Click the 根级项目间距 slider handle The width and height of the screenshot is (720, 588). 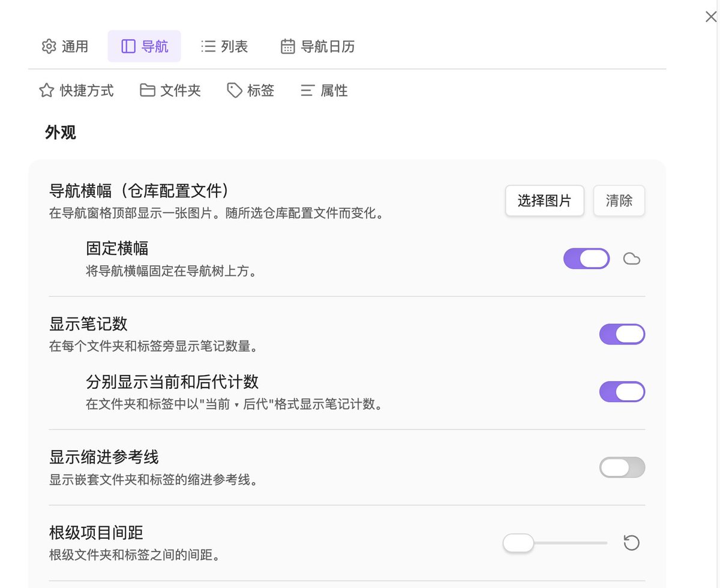[518, 543]
